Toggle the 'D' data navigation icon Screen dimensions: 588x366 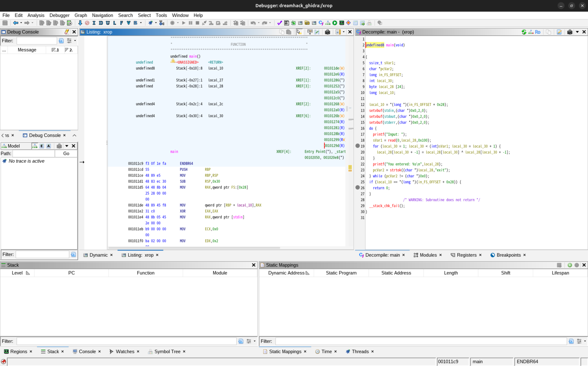(x=101, y=23)
